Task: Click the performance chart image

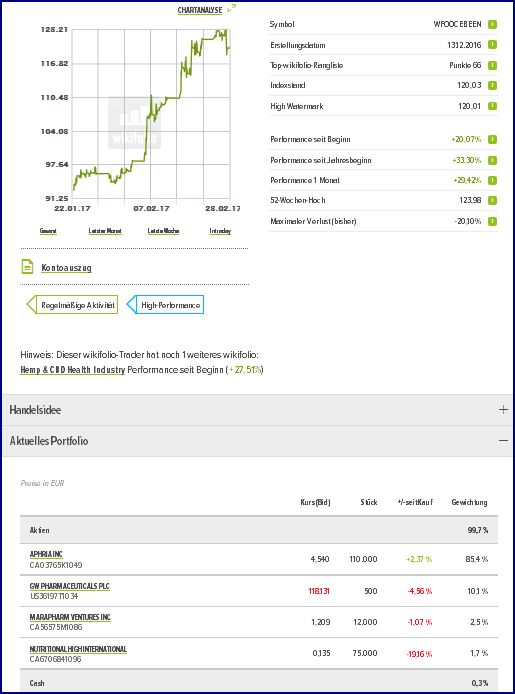Action: pyautogui.click(x=151, y=114)
